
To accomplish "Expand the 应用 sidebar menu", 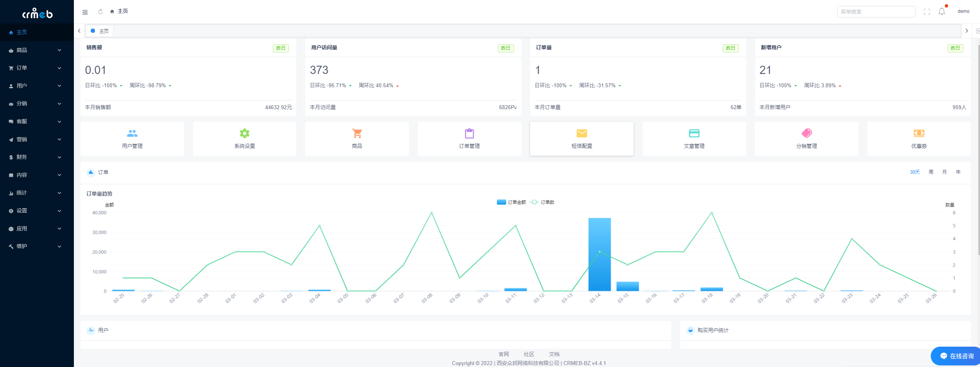I will (x=37, y=228).
